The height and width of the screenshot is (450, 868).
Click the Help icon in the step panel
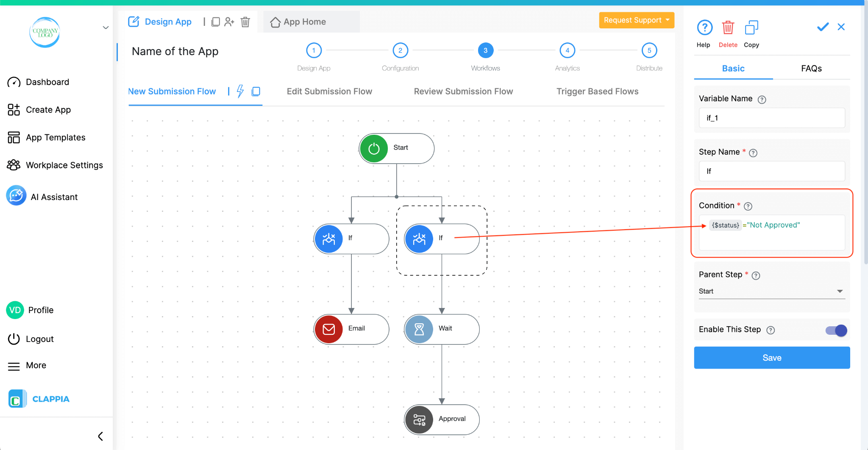pos(704,27)
